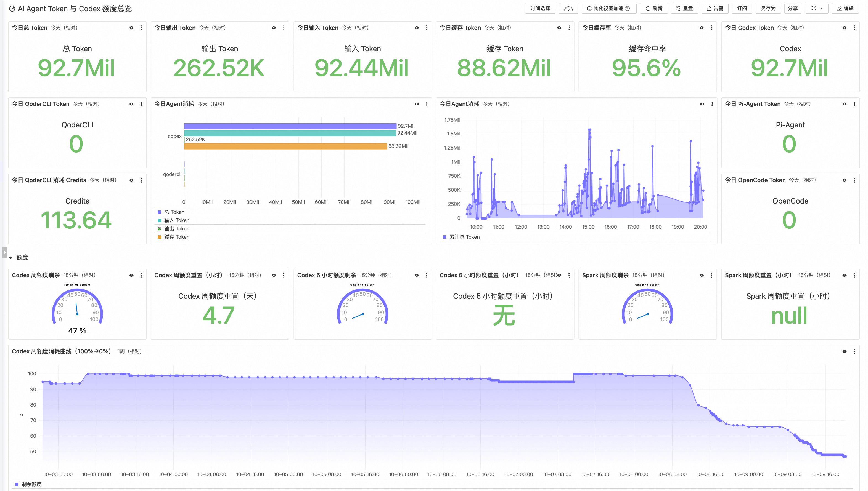The image size is (868, 491).
Task: Toggle eye icon on 今日总 Token panel
Action: (132, 28)
